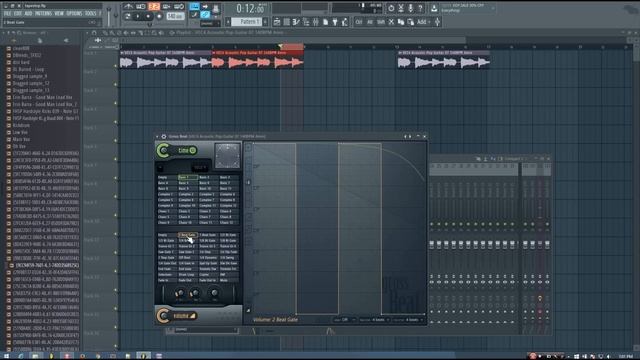The height and width of the screenshot is (360, 640).
Task: Select the third audio clip in the playlist
Action: tap(444, 59)
